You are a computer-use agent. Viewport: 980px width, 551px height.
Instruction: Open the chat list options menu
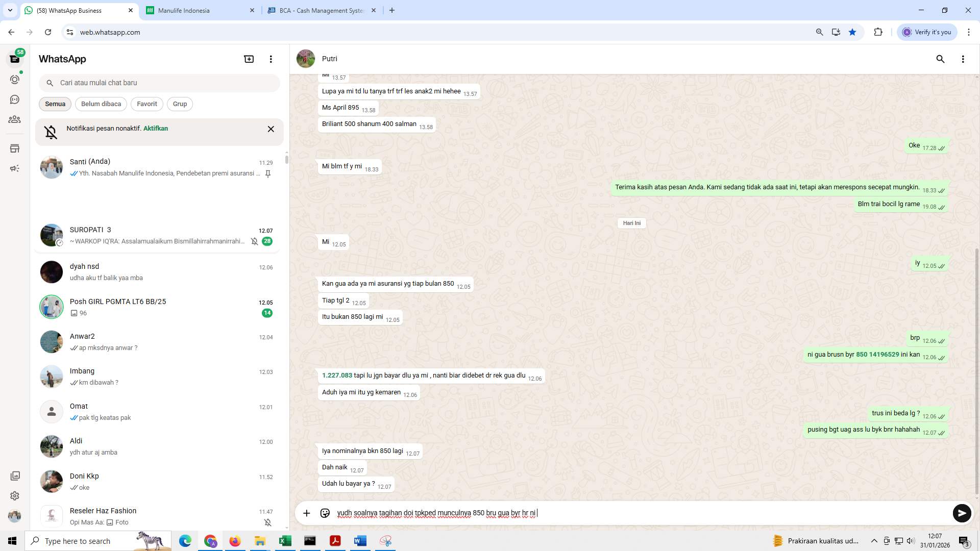pos(271,59)
